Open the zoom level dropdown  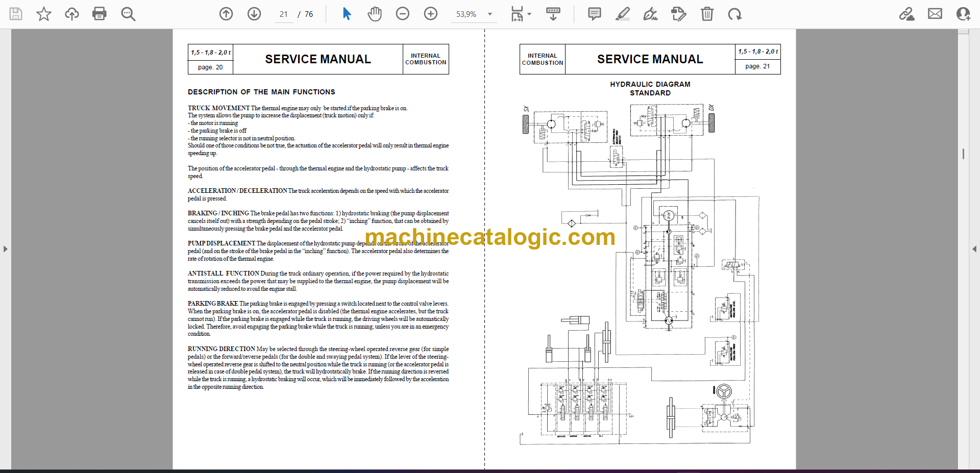point(490,14)
